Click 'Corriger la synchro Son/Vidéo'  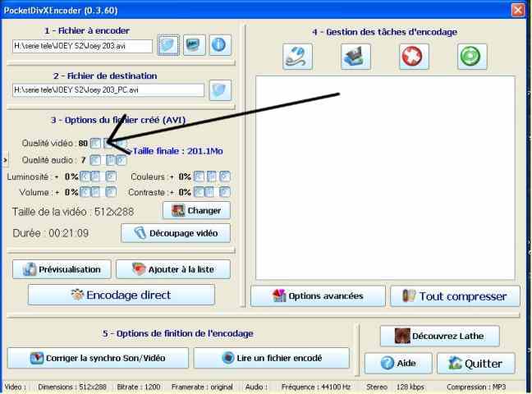pyautogui.click(x=98, y=358)
